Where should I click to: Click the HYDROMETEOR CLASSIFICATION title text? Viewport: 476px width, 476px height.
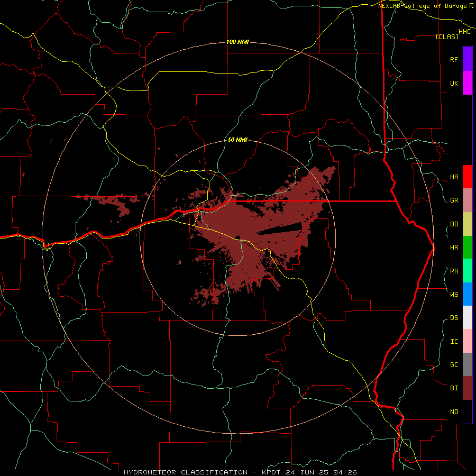coord(186,472)
